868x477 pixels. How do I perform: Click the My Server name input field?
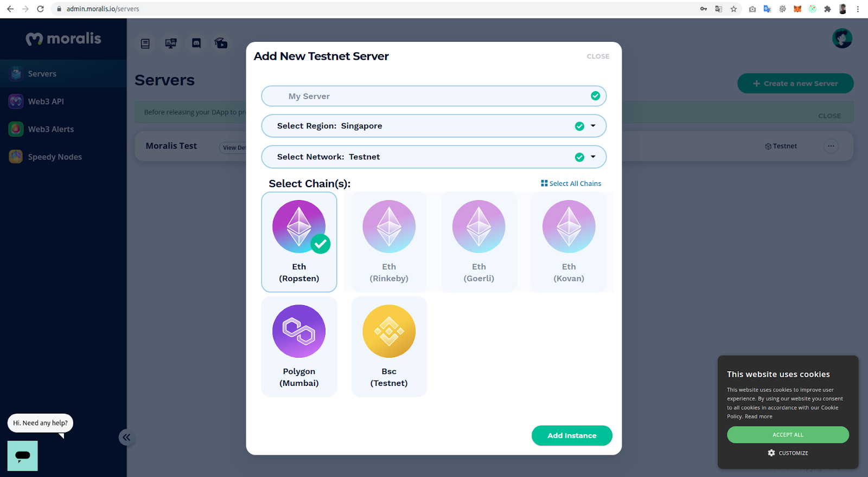click(434, 96)
